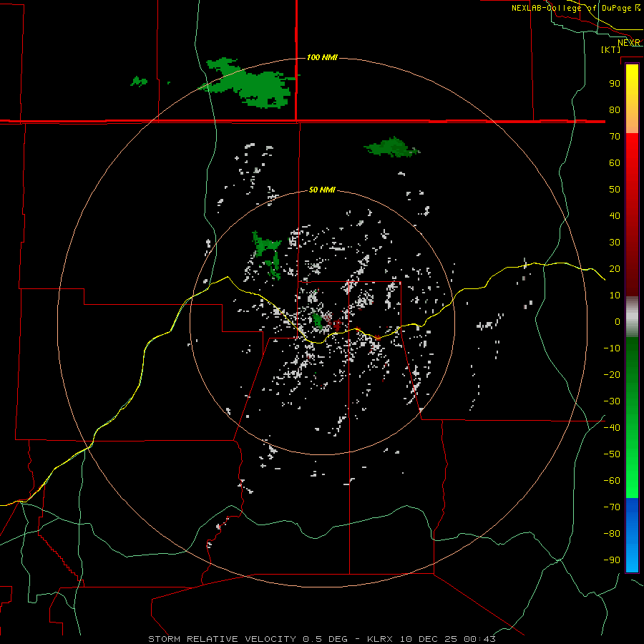644x644 pixels.
Task: Click the red outbound velocity patch near radar center
Action: coord(337,326)
